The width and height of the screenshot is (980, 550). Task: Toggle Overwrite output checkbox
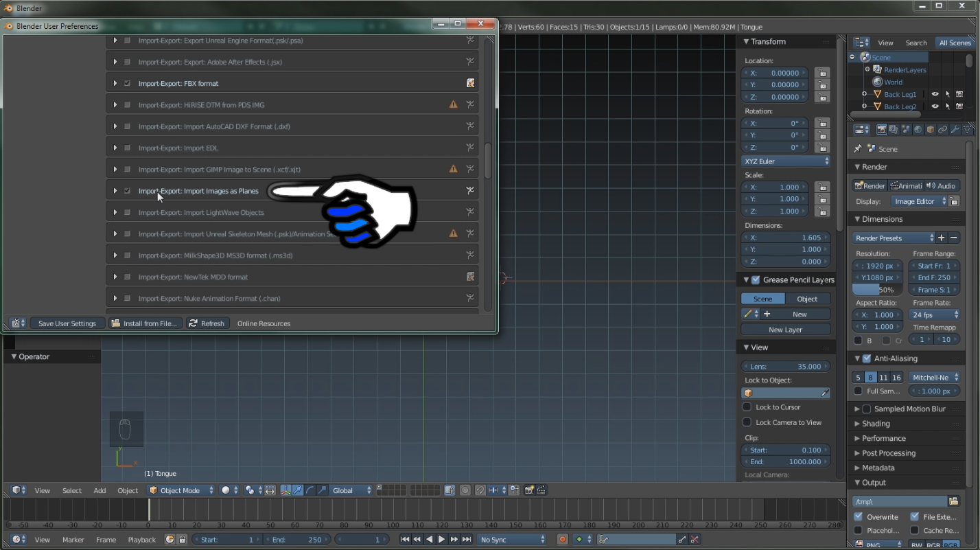(x=859, y=516)
